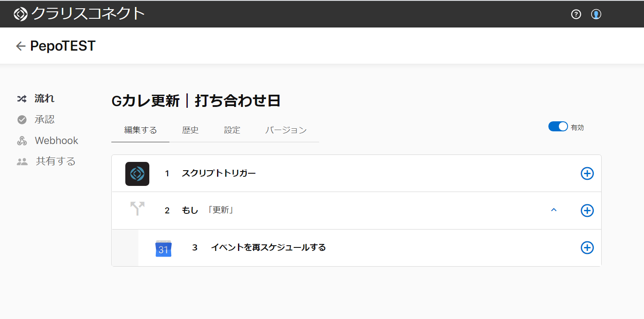Select the 編集する tab
The width and height of the screenshot is (644, 319).
(x=141, y=130)
